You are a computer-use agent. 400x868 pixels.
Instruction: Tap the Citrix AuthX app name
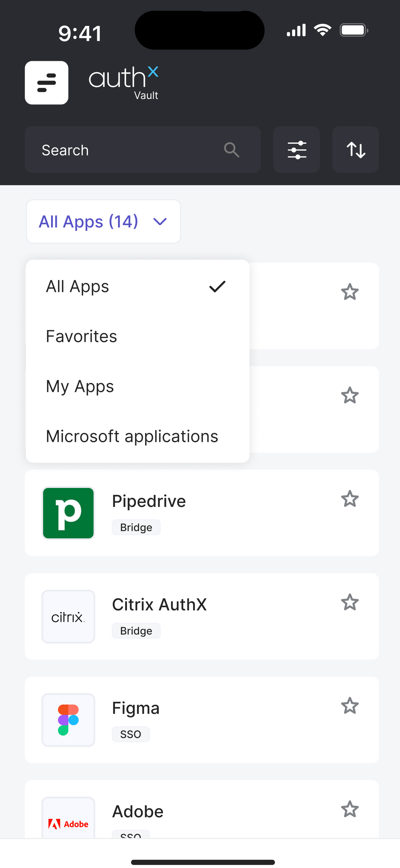click(159, 604)
